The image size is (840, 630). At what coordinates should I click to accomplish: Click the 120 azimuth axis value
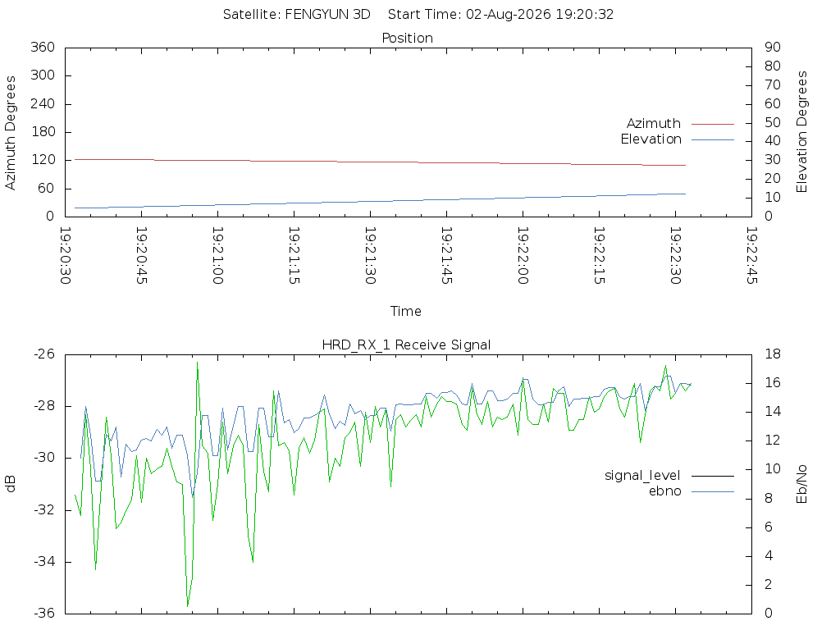pyautogui.click(x=43, y=160)
